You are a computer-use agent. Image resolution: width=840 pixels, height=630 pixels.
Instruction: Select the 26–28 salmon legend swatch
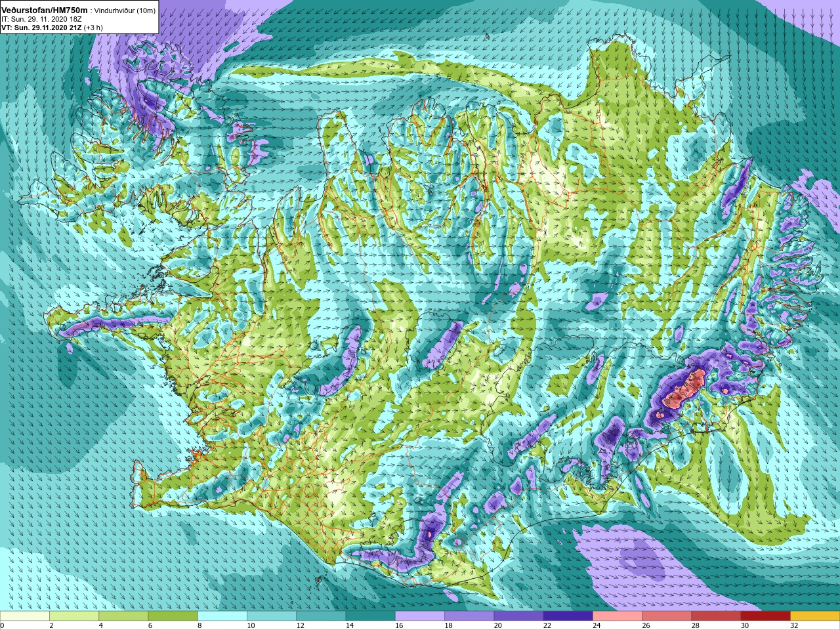667,616
